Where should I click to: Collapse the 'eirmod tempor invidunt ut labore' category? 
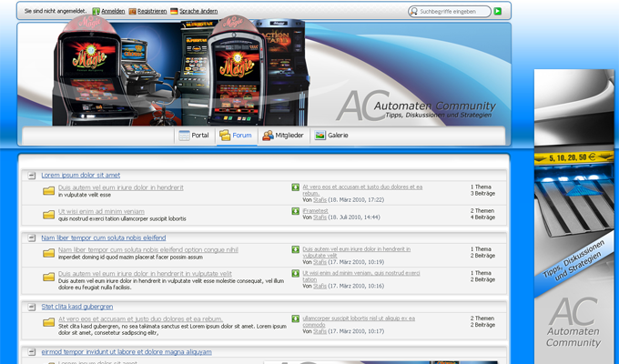click(32, 352)
